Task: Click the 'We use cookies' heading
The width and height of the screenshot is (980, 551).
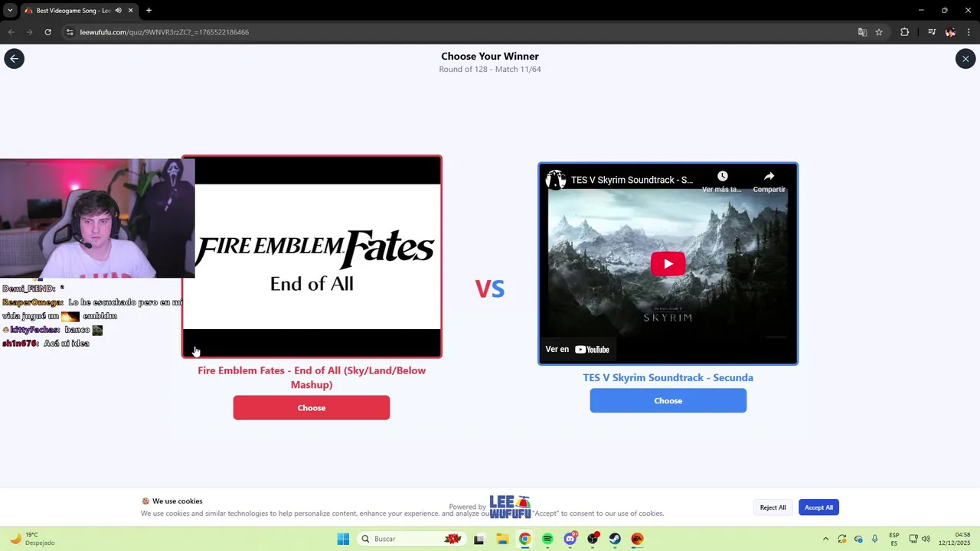Action: pyautogui.click(x=178, y=501)
